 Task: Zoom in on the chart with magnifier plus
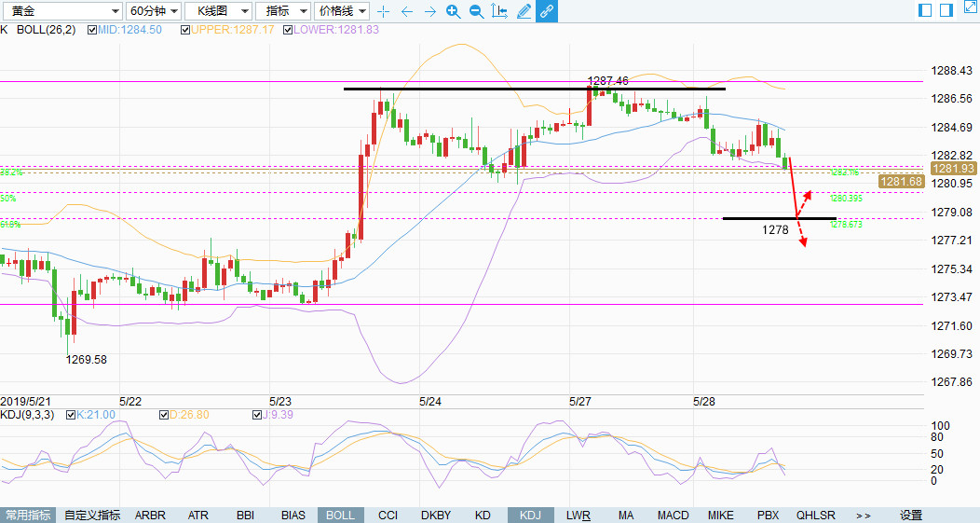coord(453,11)
